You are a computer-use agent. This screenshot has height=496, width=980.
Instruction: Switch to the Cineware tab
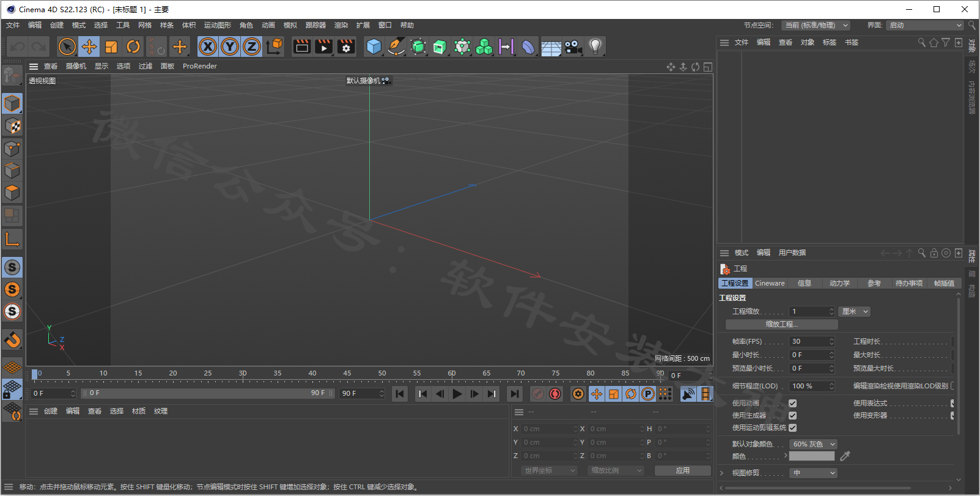pyautogui.click(x=770, y=283)
